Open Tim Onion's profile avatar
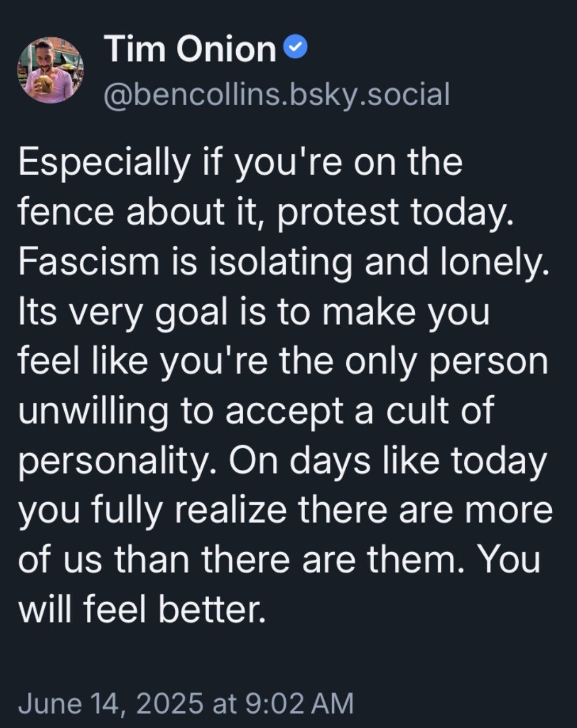577x728 pixels. pyautogui.click(x=51, y=70)
